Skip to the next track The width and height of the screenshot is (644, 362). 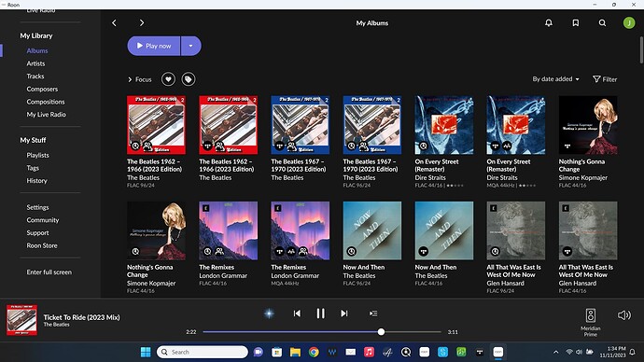(344, 313)
